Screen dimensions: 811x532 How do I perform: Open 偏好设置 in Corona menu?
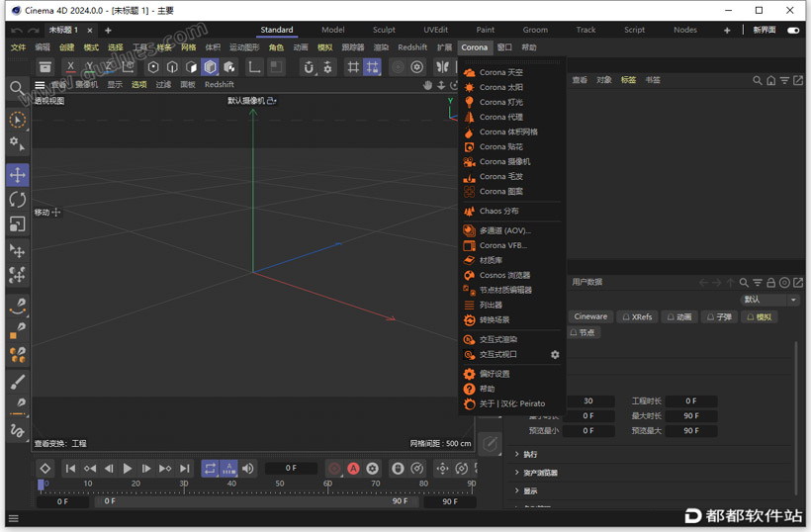point(494,374)
